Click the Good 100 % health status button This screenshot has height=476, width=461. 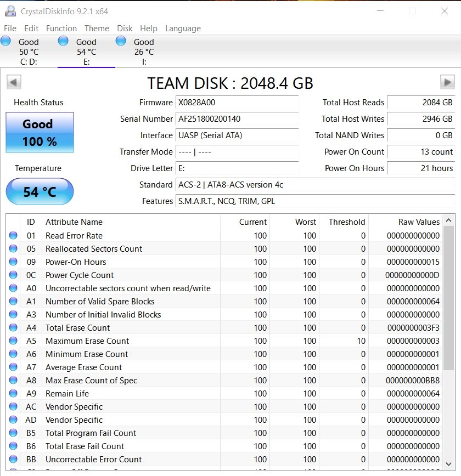(40, 133)
